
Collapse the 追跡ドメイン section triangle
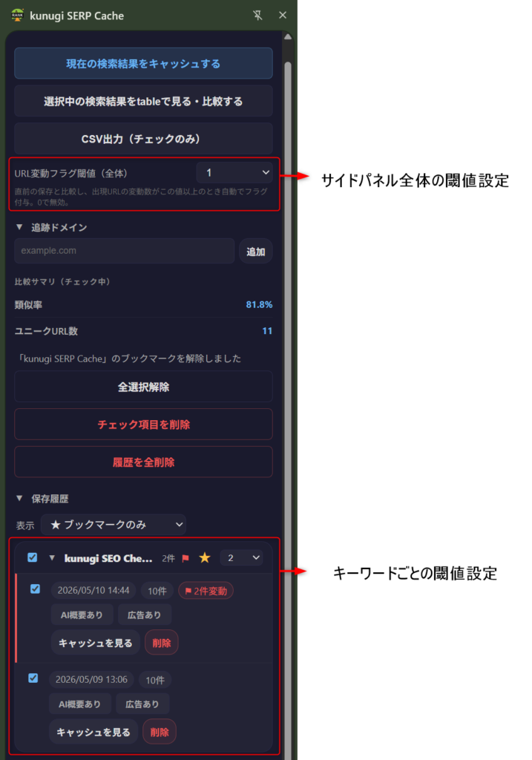[19, 227]
